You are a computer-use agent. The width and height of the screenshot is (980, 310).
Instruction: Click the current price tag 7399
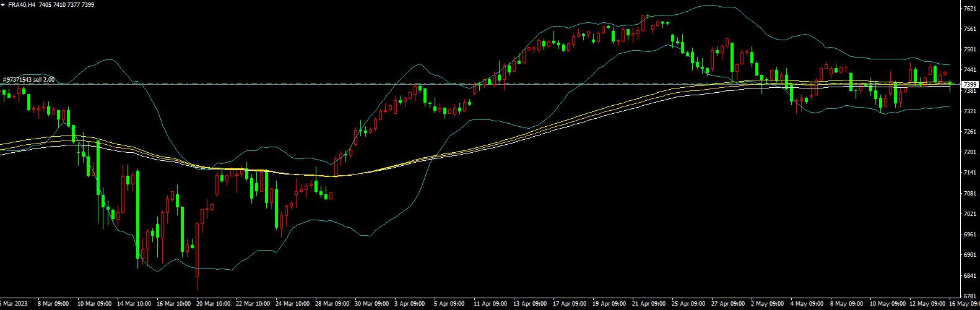[970, 84]
